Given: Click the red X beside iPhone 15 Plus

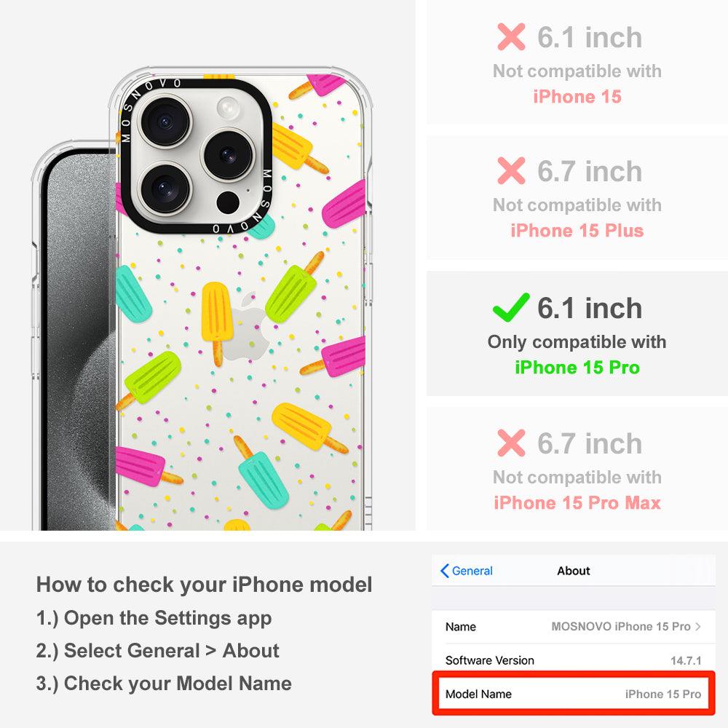Looking at the screenshot, I should (511, 170).
